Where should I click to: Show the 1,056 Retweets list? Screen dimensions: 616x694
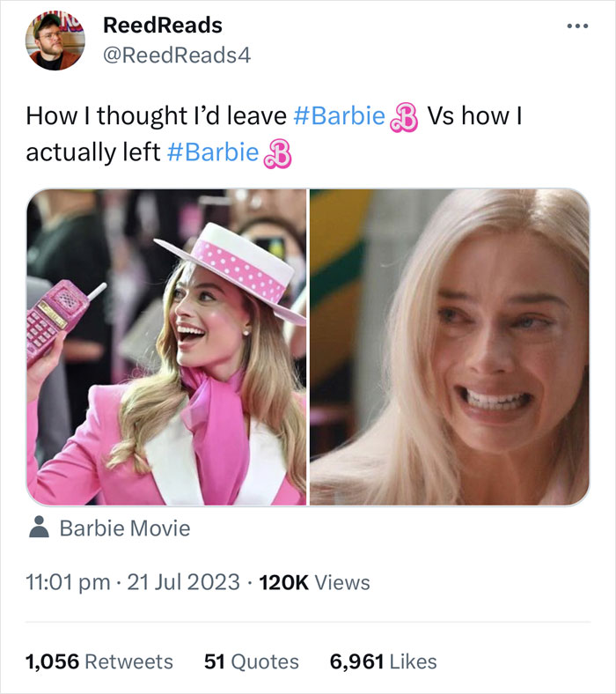click(99, 661)
